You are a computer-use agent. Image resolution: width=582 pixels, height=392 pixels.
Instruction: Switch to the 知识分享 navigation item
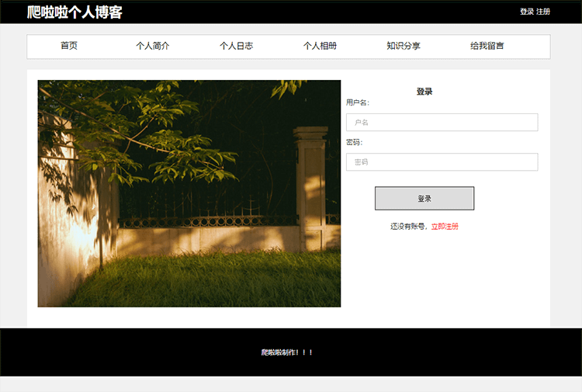click(404, 46)
